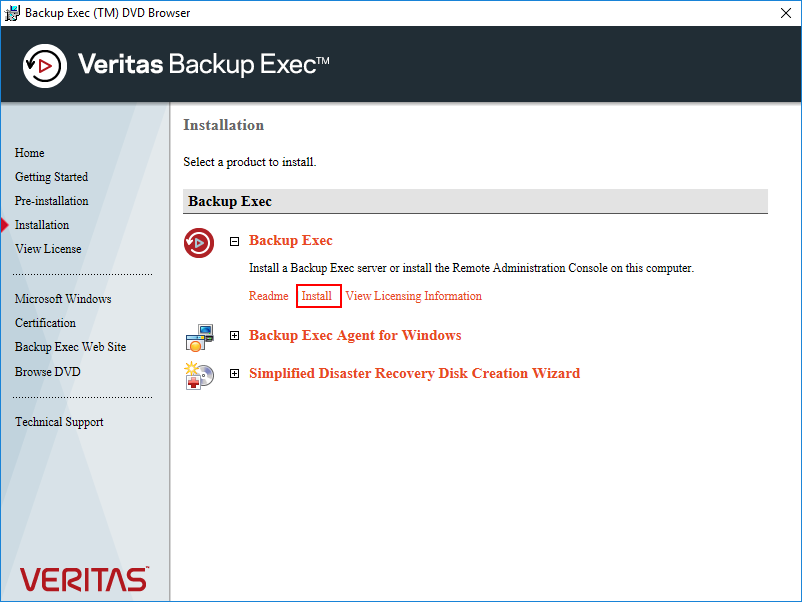Open Getting Started page

pos(51,177)
